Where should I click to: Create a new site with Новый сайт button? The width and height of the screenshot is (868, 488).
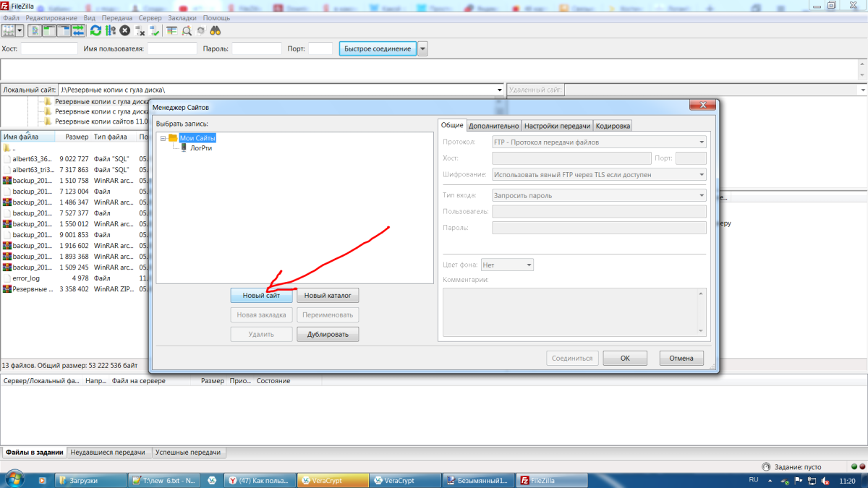tap(261, 295)
